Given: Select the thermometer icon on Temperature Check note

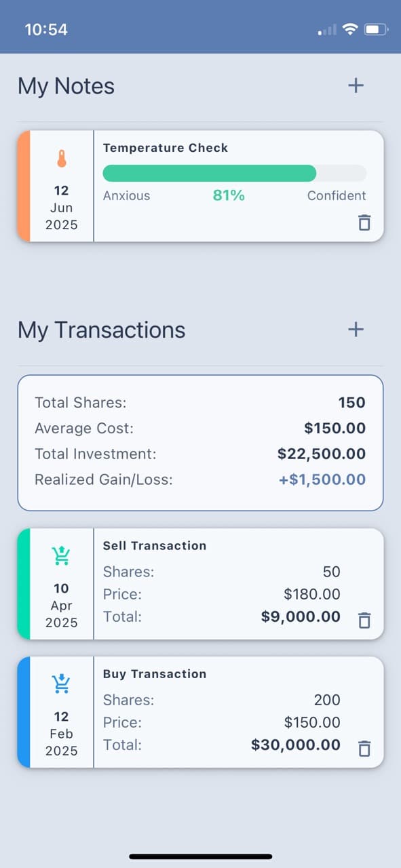Looking at the screenshot, I should pos(61,157).
